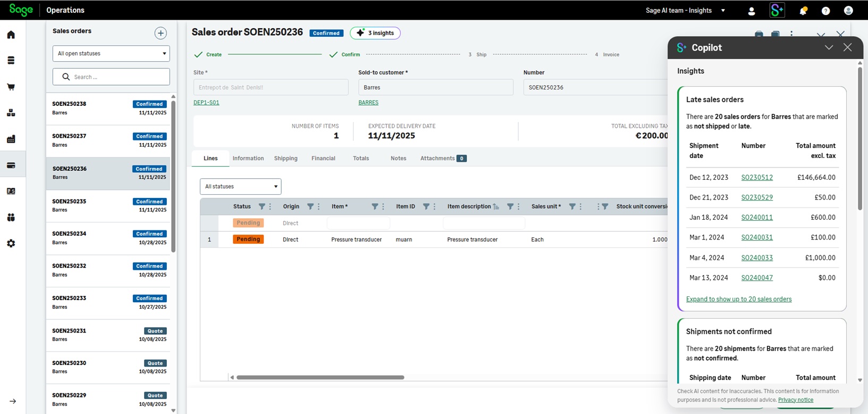Viewport: 868px width, 414px height.
Task: Collapse the Copilot panel with chevron
Action: coord(829,47)
